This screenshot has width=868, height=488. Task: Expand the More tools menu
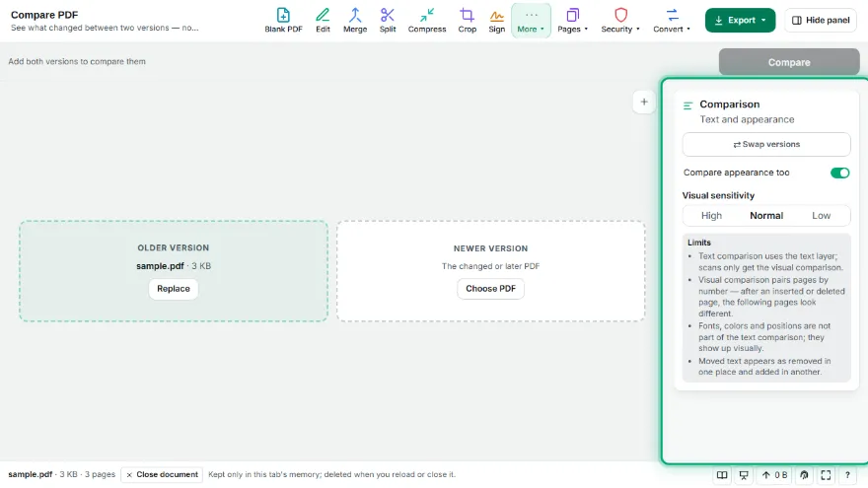531,21
